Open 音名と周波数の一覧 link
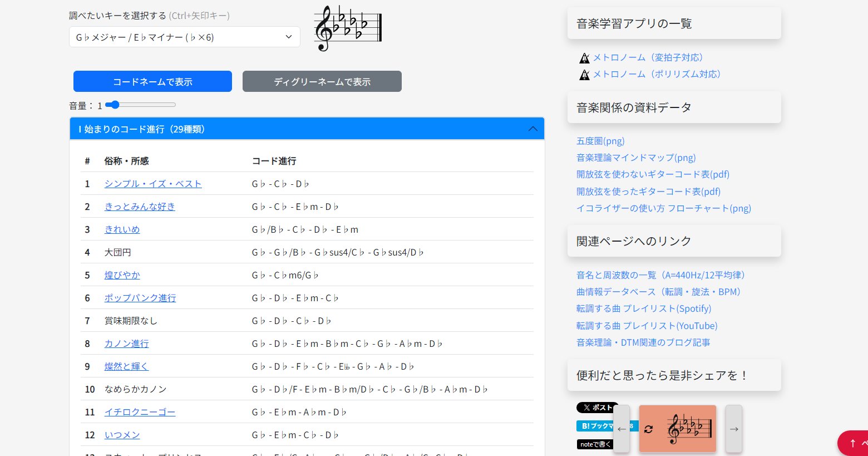The height and width of the screenshot is (456, 868). click(663, 275)
